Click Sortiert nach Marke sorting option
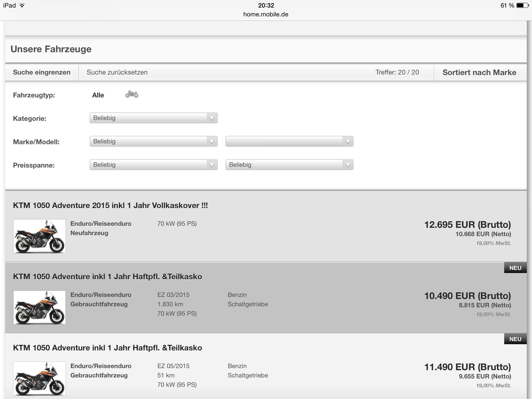The image size is (532, 399). tap(479, 72)
